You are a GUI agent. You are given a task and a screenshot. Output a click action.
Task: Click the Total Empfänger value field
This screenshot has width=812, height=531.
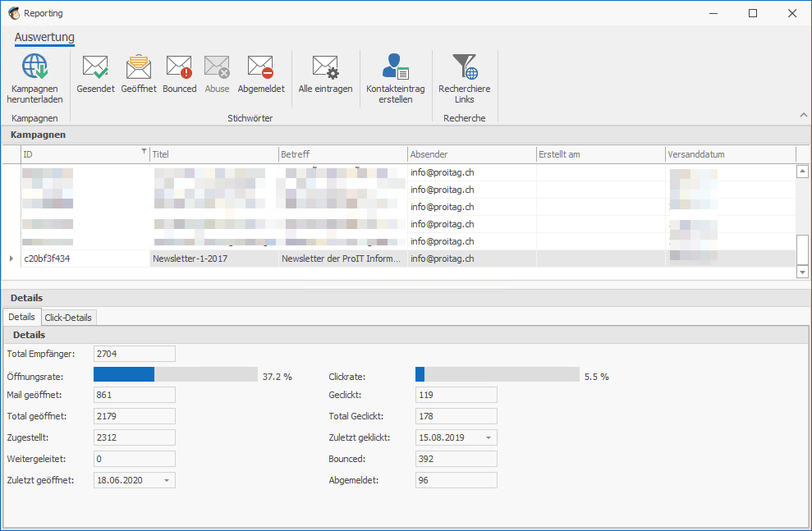click(x=134, y=354)
